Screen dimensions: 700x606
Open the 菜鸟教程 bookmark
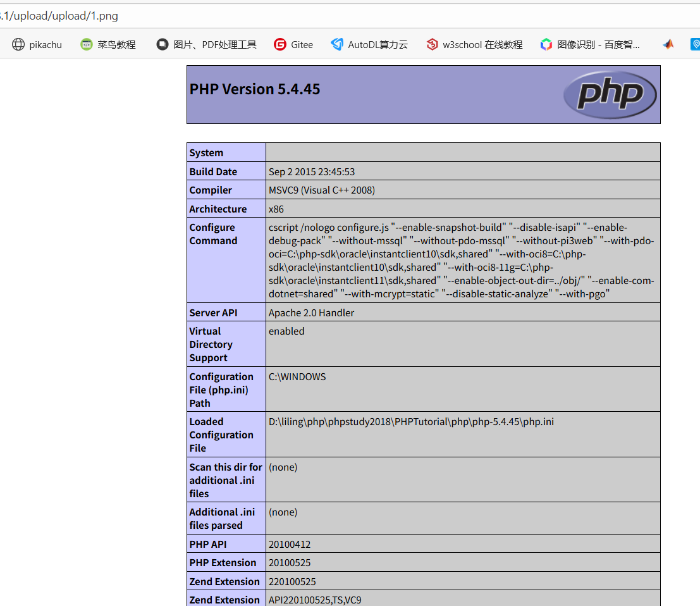108,45
